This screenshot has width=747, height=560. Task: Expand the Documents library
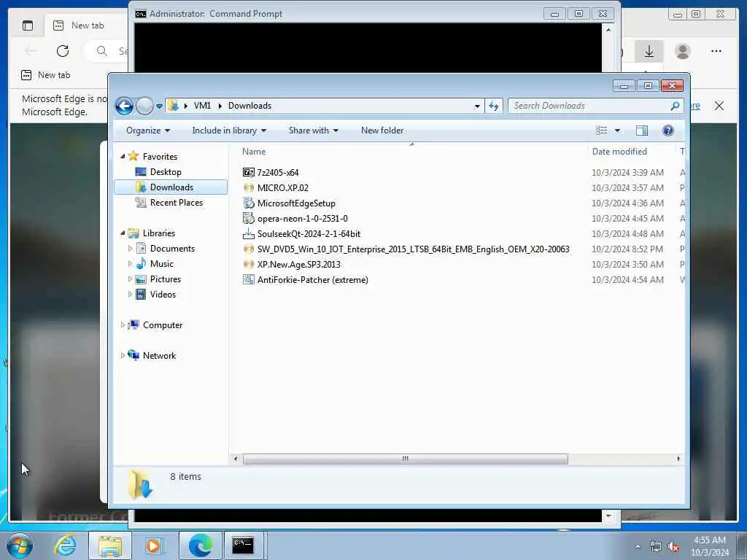coord(130,249)
